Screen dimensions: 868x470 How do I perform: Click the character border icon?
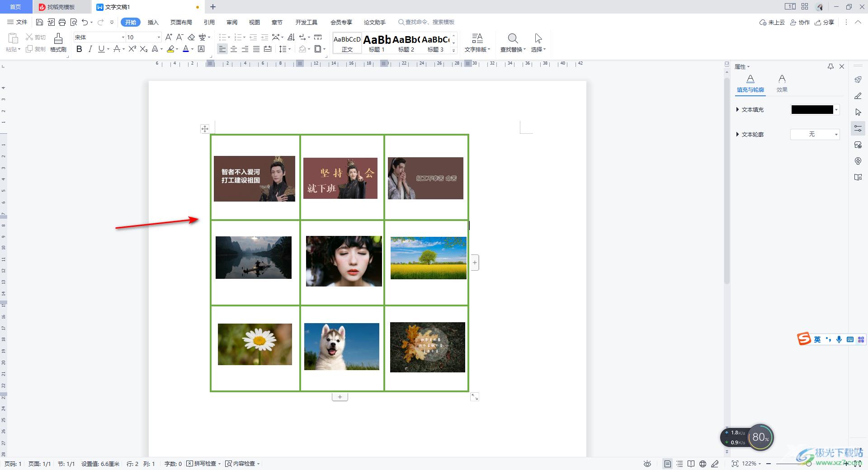pos(202,49)
